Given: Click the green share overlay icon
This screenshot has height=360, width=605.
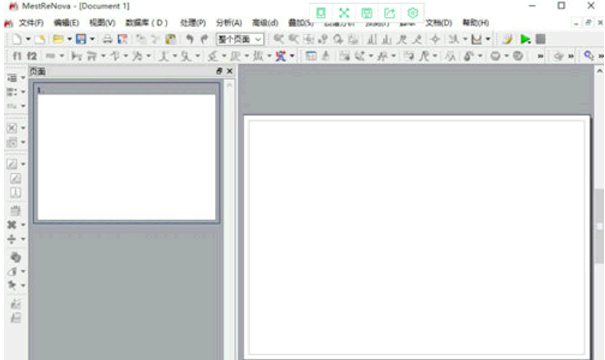Looking at the screenshot, I should click(x=390, y=13).
